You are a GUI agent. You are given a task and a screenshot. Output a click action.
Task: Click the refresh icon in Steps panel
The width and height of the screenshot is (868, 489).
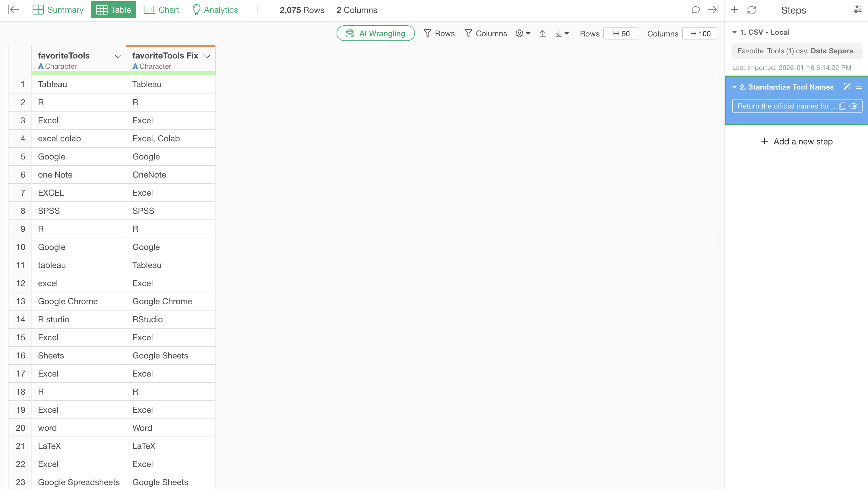coord(751,10)
